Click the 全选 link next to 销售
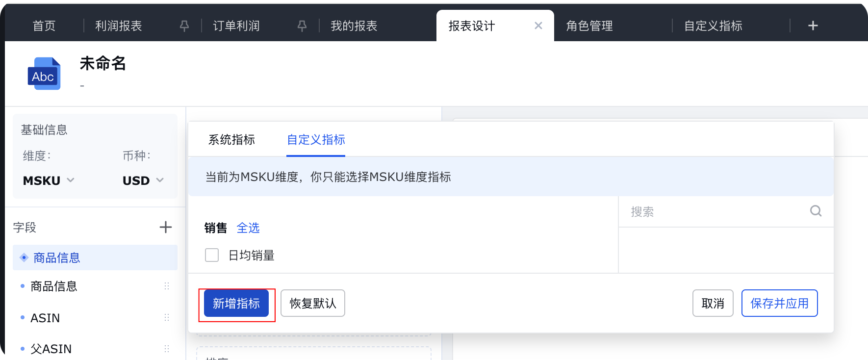This screenshot has height=360, width=868. click(248, 228)
